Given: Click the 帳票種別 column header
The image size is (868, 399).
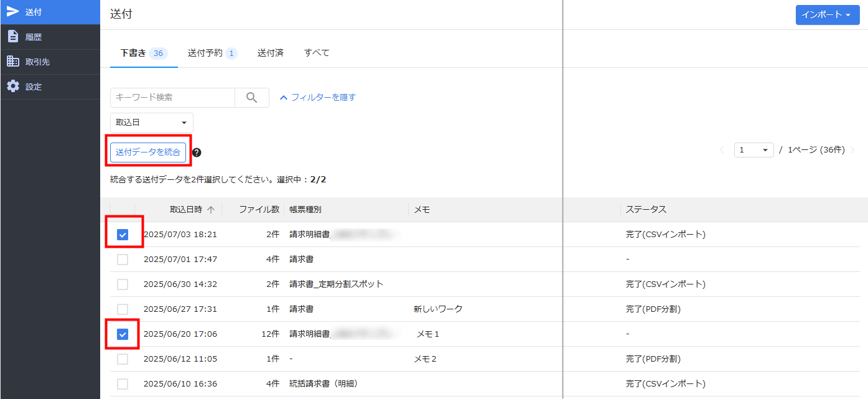Looking at the screenshot, I should tap(306, 210).
